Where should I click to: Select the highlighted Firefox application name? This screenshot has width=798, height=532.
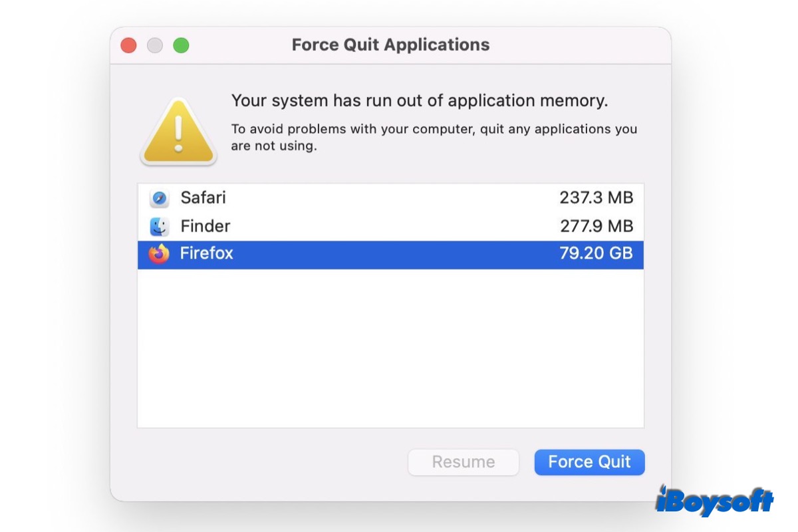[206, 254]
